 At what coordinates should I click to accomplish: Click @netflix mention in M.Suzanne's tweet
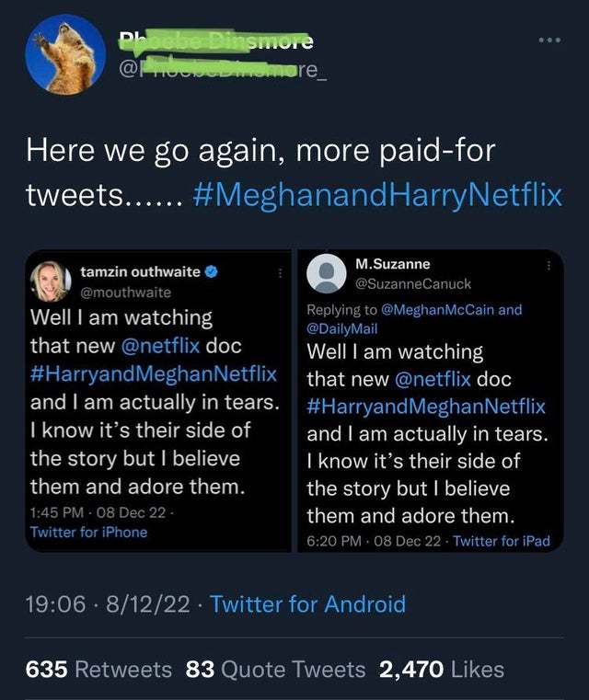point(433,380)
